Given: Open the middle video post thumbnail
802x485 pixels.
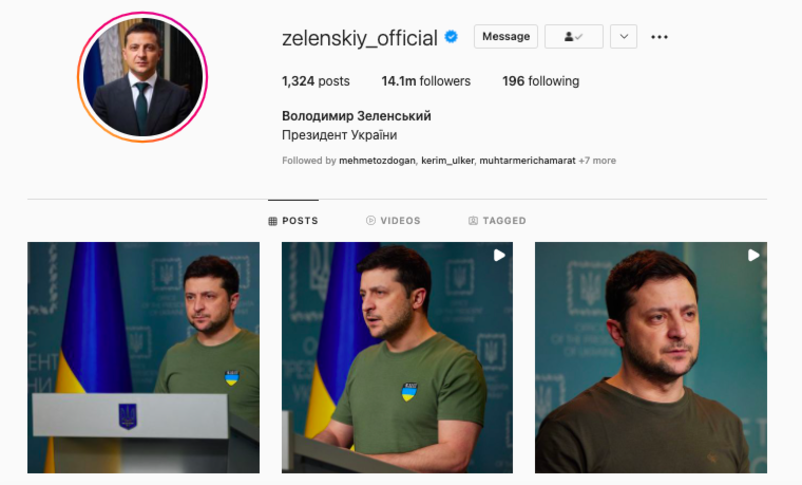Looking at the screenshot, I should pyautogui.click(x=397, y=357).
